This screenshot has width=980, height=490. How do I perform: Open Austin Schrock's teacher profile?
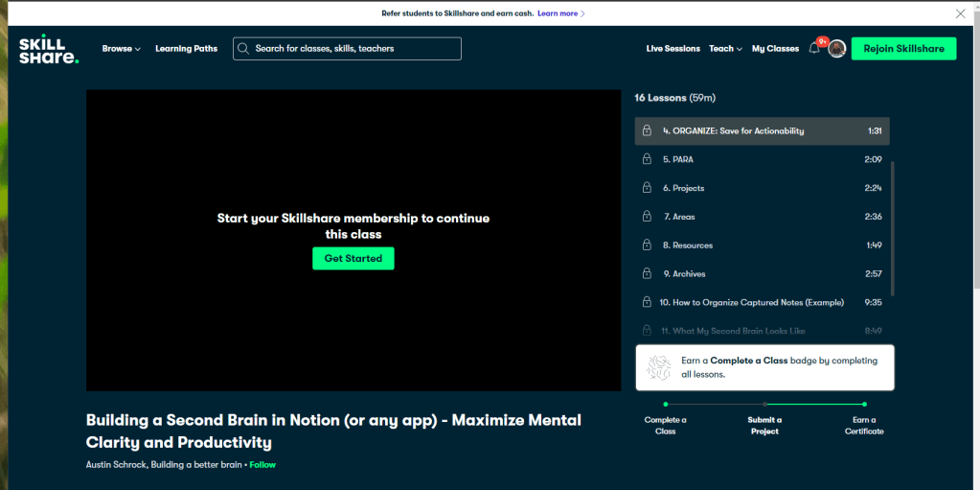coord(116,465)
